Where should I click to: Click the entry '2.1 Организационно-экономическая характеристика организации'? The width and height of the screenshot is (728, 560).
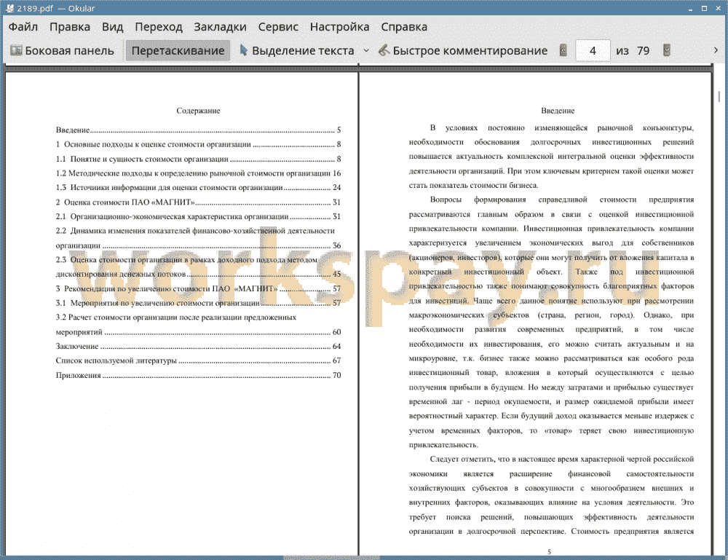198,216
